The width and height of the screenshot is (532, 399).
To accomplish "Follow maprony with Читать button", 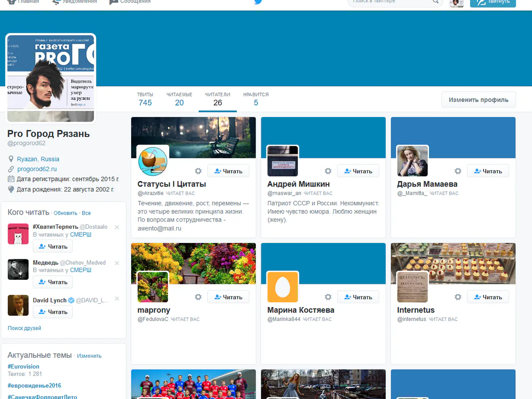I will [228, 297].
